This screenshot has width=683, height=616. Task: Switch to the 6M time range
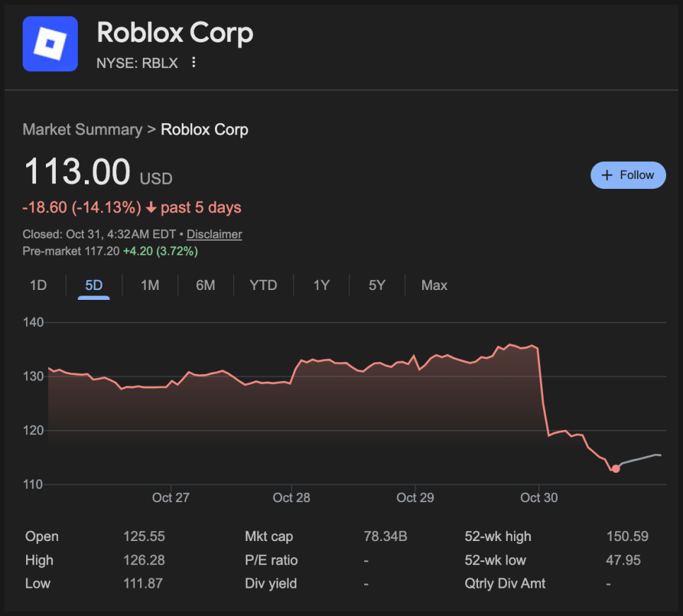[206, 286]
